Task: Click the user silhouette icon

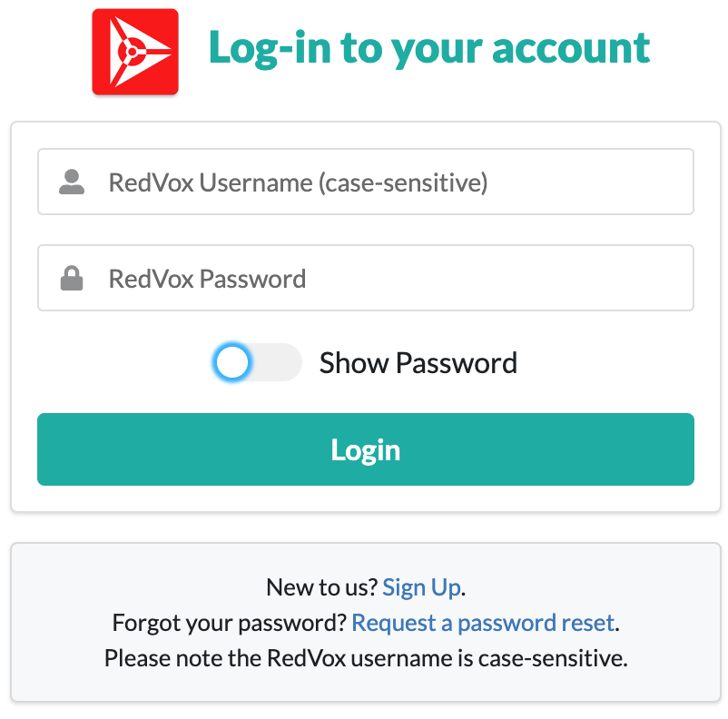Action: click(x=72, y=182)
